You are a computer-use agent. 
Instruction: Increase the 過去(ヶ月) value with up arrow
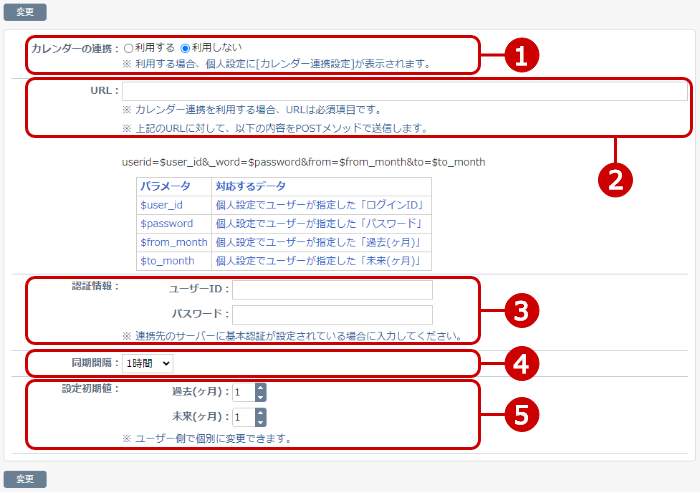point(261,388)
